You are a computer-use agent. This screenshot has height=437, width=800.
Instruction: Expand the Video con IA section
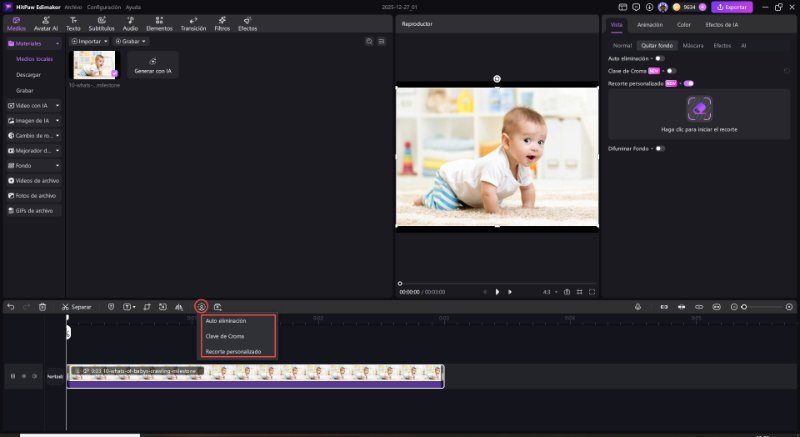tap(33, 105)
